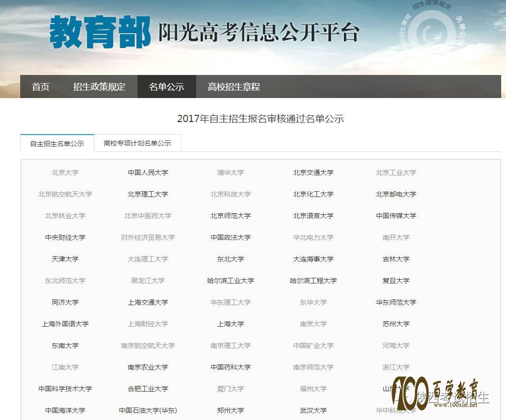View the 大连海事大学 list

click(313, 259)
